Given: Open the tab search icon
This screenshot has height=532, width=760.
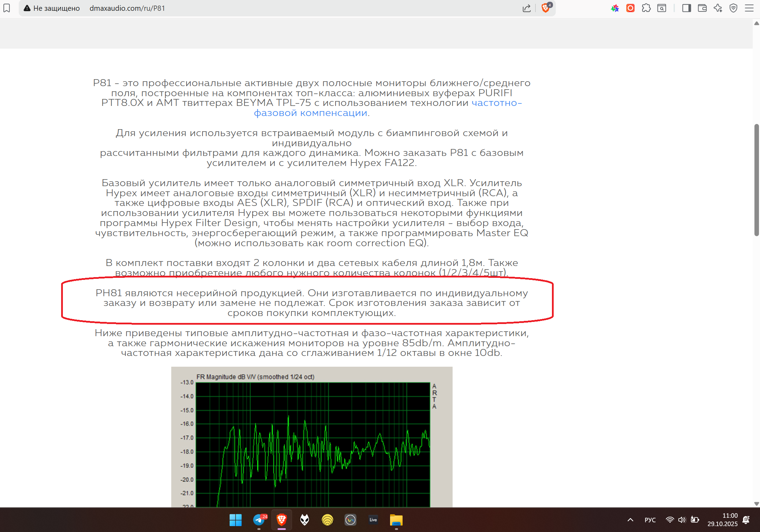Looking at the screenshot, I should [662, 8].
